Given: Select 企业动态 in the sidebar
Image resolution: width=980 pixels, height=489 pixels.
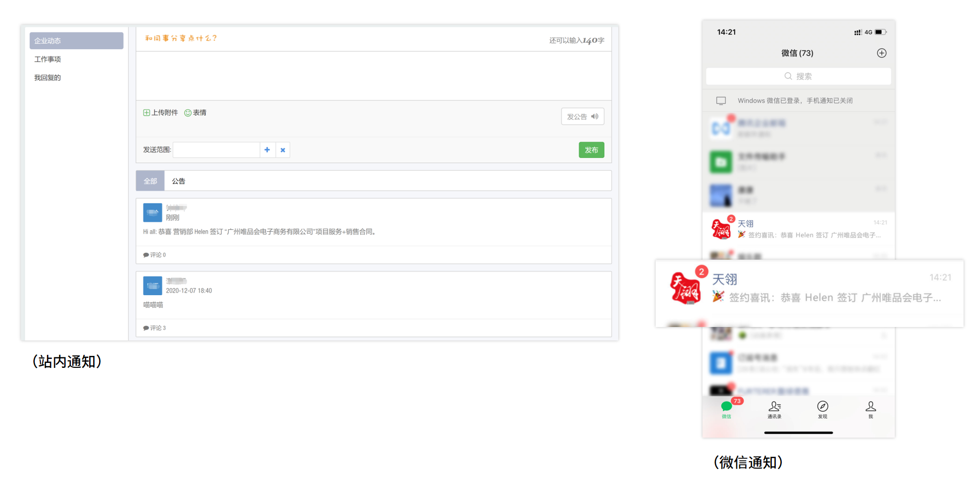Looking at the screenshot, I should [76, 41].
